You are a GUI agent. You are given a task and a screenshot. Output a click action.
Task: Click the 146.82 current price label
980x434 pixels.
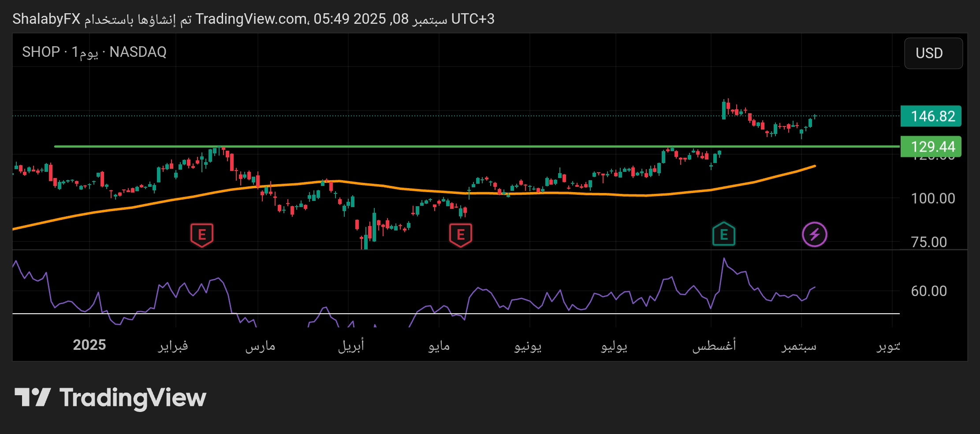(931, 116)
